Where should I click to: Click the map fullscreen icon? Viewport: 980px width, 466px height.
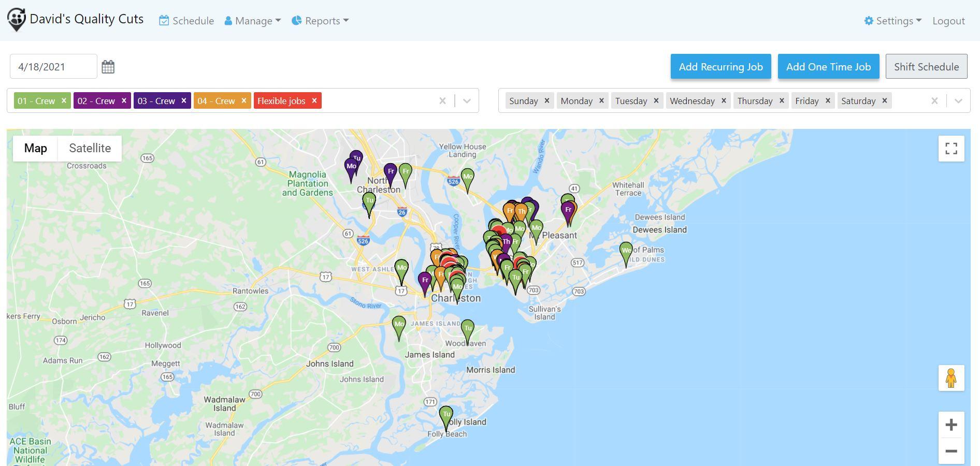pyautogui.click(x=952, y=148)
